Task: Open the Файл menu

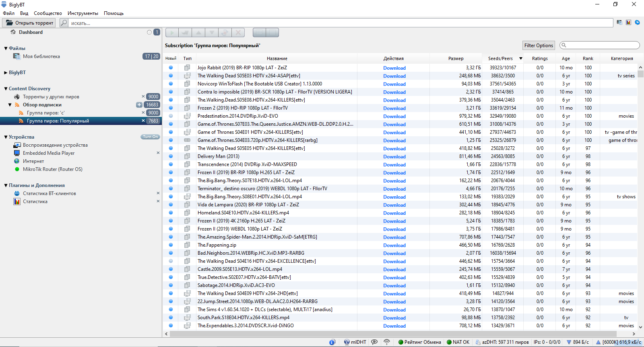Action: (8, 13)
